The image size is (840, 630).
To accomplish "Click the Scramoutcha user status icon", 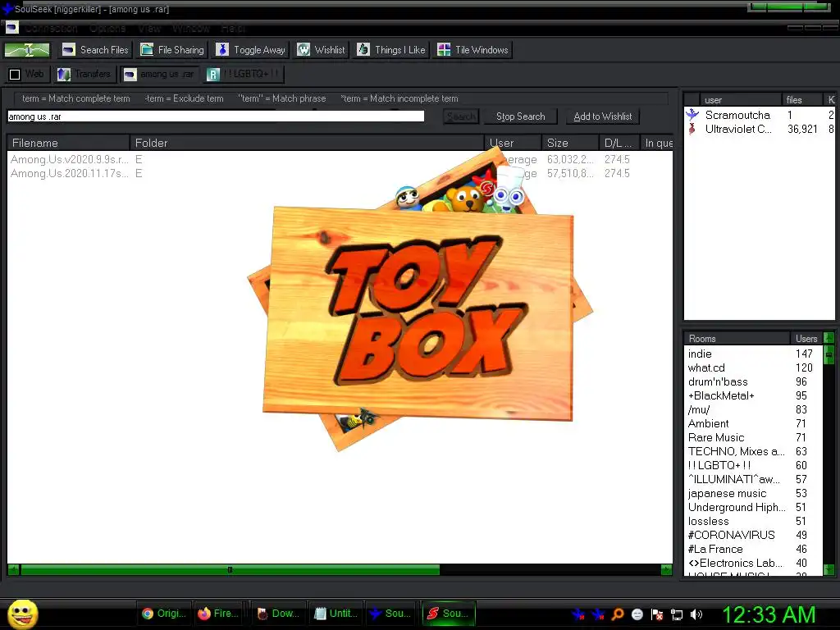I will [x=692, y=115].
